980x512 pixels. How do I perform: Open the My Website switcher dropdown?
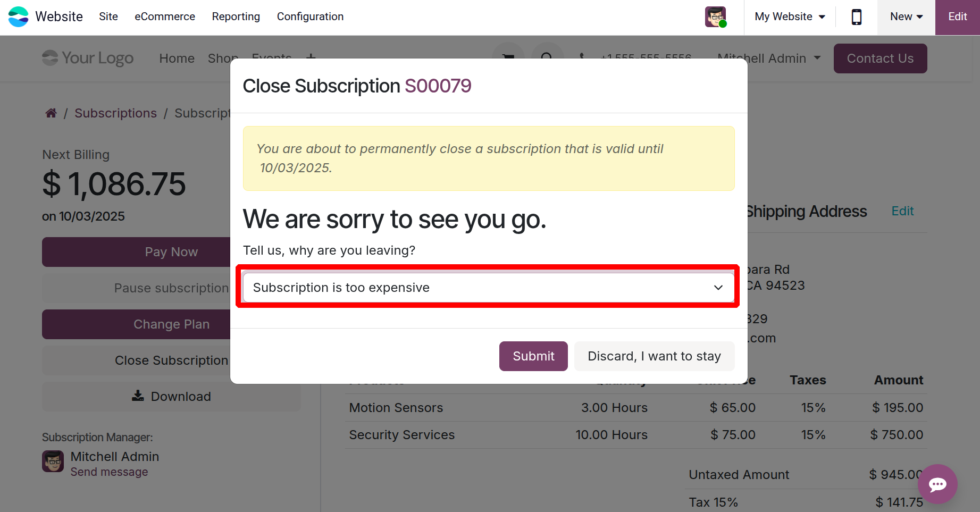click(790, 16)
